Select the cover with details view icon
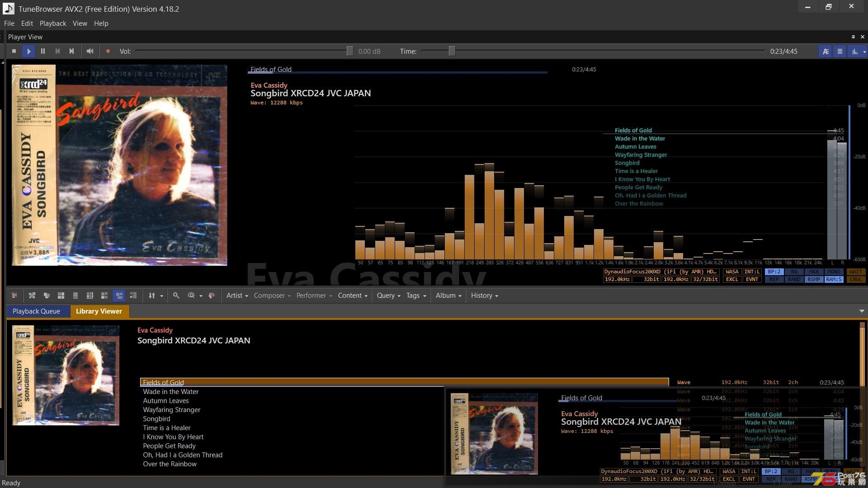This screenshot has width=868, height=488. (x=104, y=296)
